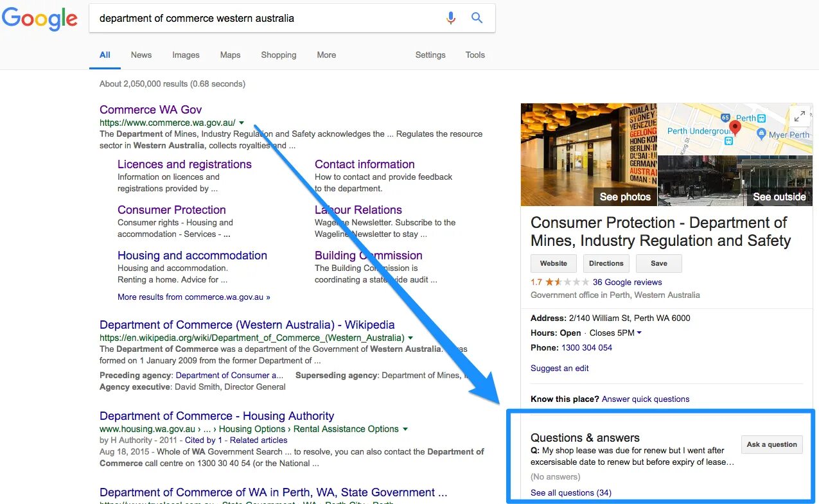The image size is (819, 504).
Task: Open search Tools
Action: click(x=475, y=55)
